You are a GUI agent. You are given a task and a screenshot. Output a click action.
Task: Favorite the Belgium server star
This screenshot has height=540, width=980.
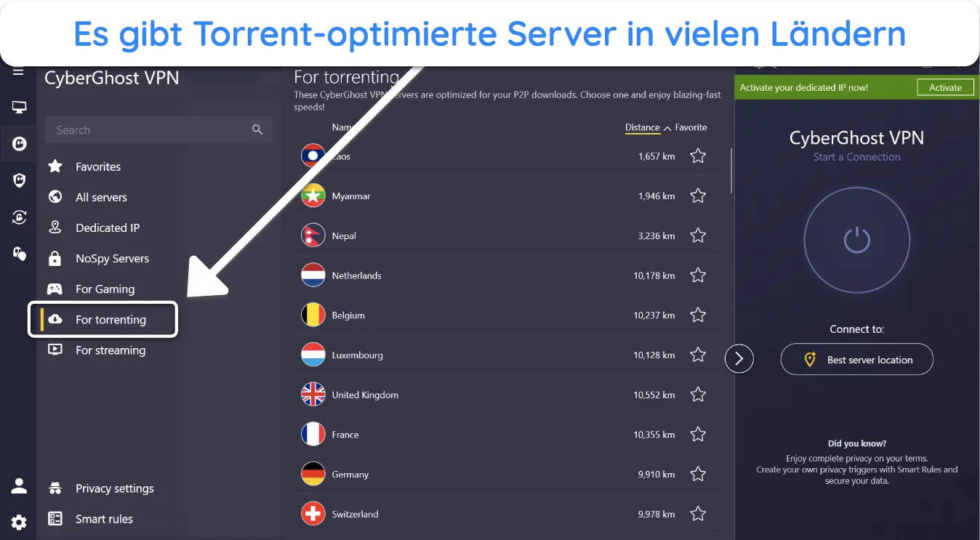[698, 315]
